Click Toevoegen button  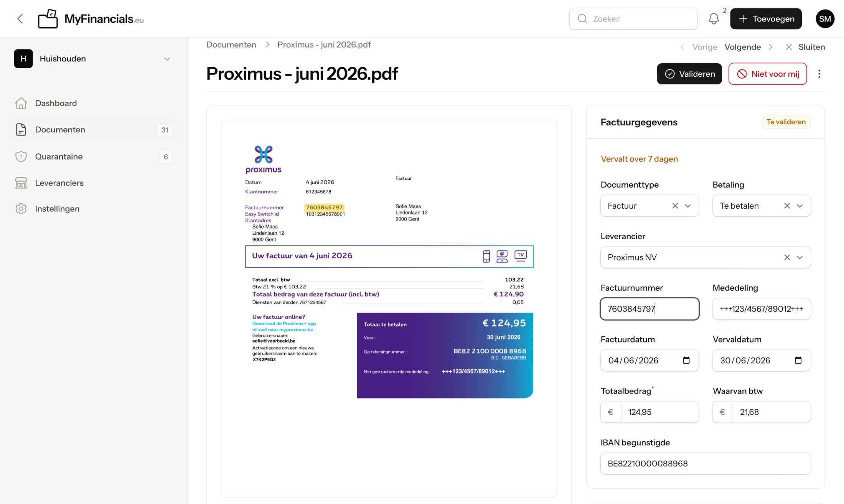click(766, 19)
